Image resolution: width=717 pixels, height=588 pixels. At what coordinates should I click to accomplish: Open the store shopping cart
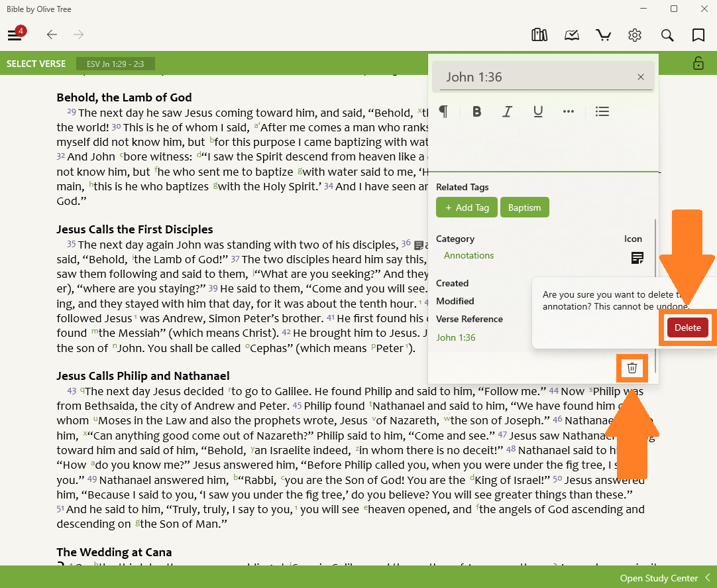(x=603, y=35)
